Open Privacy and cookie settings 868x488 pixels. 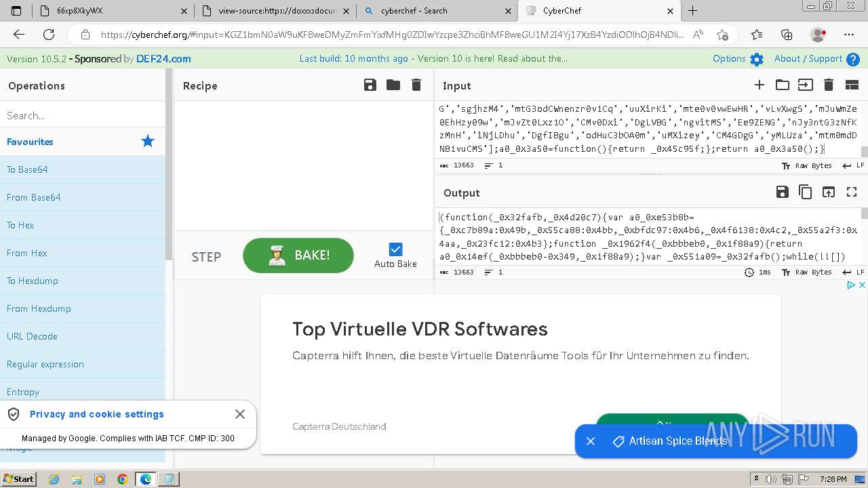tap(97, 414)
